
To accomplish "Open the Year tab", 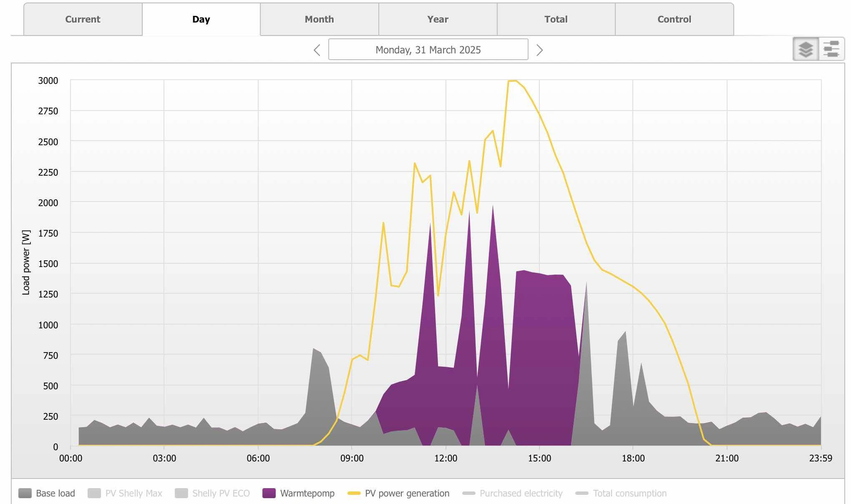I will pos(438,19).
